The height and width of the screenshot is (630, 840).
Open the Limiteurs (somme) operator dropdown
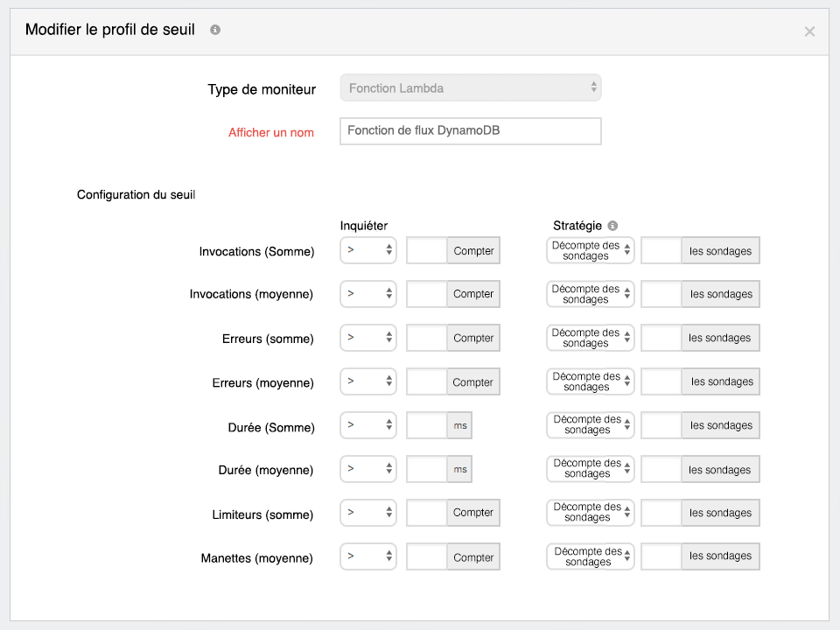(367, 513)
